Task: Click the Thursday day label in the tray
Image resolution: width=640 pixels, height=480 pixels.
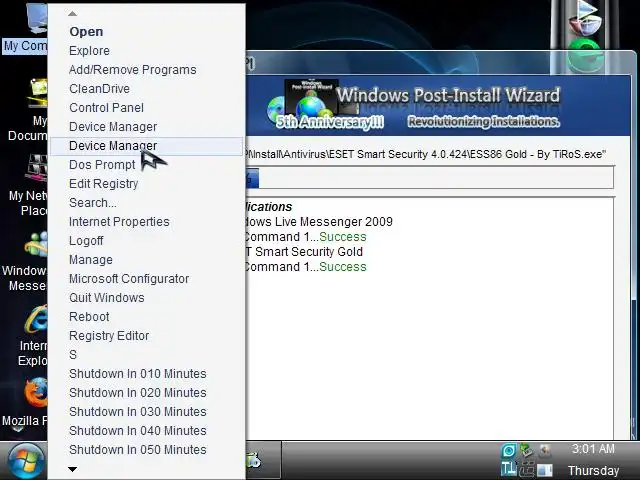Action: click(x=593, y=471)
